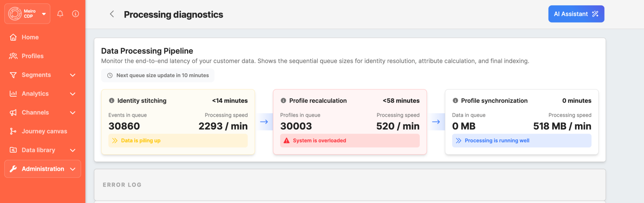Expand the Segments submenu chevron

point(73,75)
